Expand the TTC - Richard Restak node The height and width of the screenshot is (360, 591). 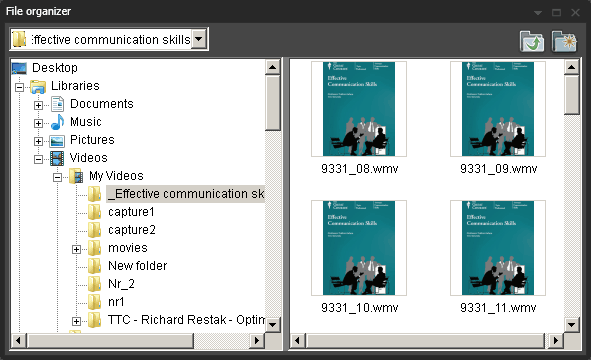click(x=76, y=321)
